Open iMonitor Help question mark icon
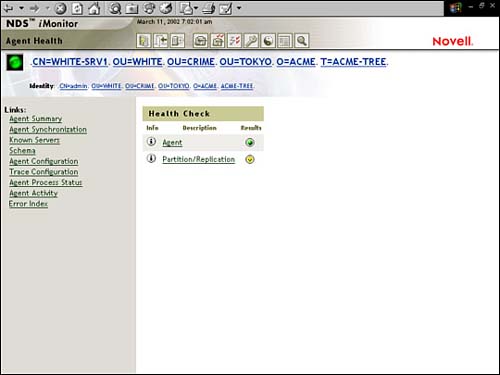This screenshot has width=500, height=375. (x=144, y=41)
